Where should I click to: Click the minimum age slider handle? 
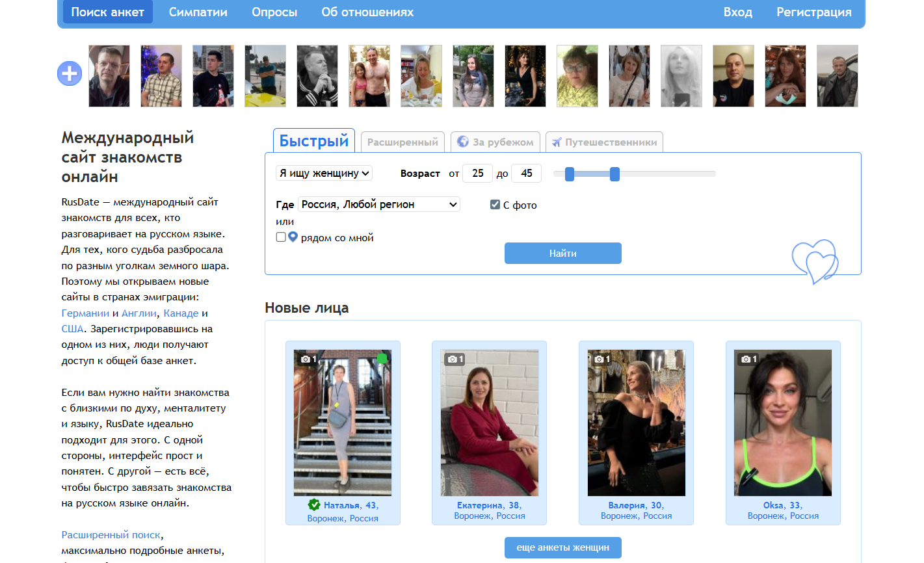[x=570, y=174]
